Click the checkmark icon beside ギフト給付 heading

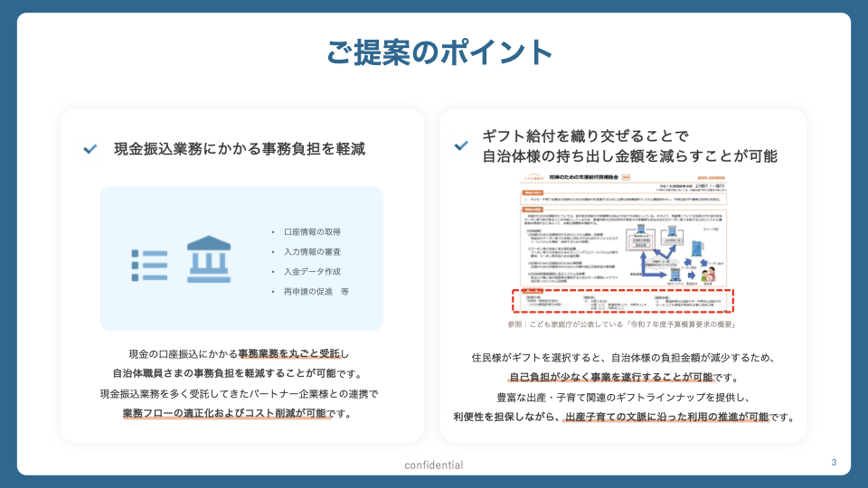(461, 145)
